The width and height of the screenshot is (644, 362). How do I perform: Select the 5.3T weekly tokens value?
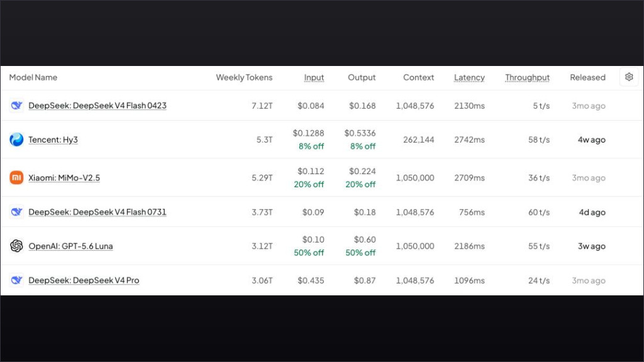[x=265, y=140]
